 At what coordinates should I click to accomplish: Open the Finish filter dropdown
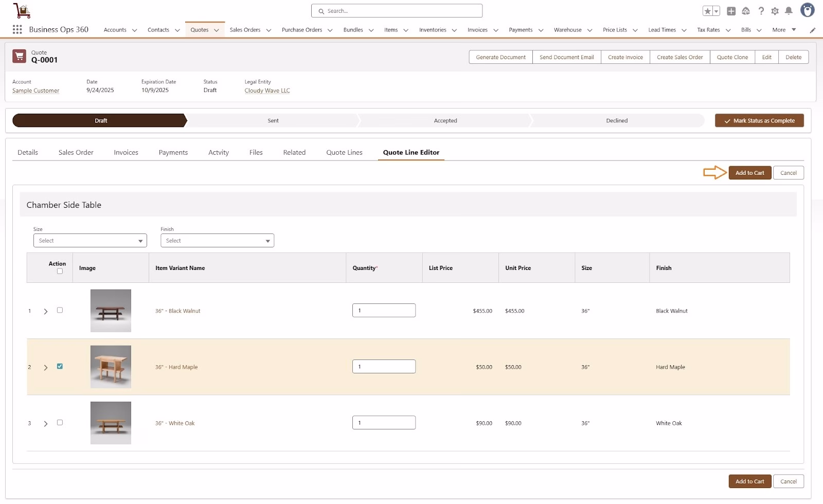click(x=217, y=241)
